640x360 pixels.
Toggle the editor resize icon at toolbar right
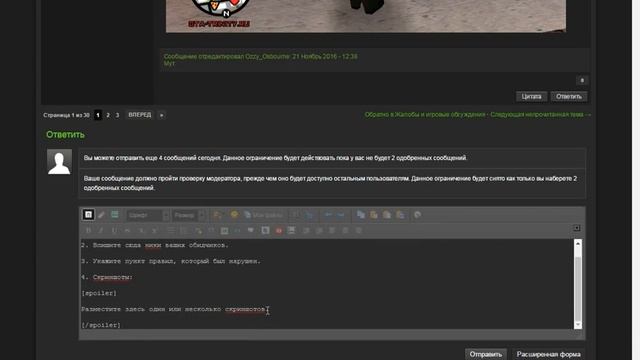(x=577, y=228)
